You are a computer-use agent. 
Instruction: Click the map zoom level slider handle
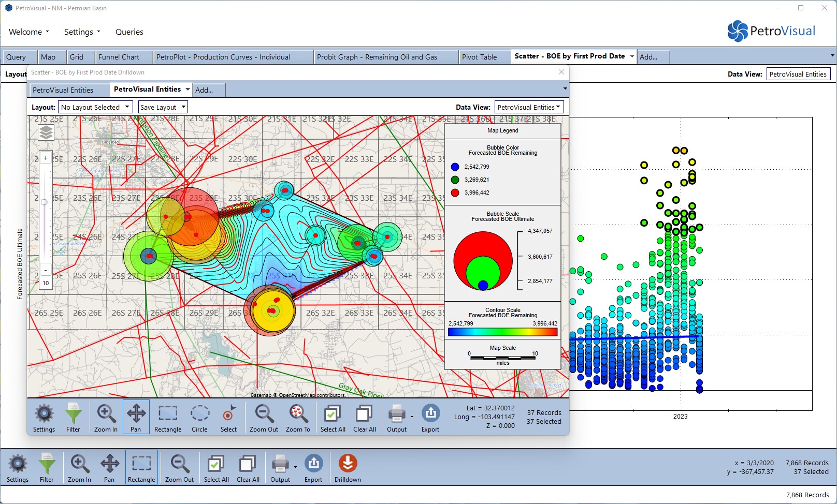click(x=45, y=202)
